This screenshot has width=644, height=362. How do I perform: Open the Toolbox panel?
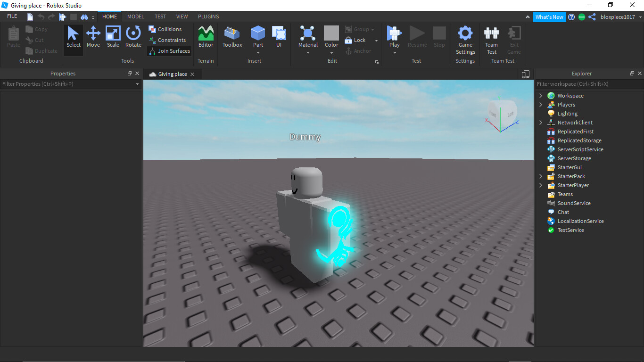232,37
